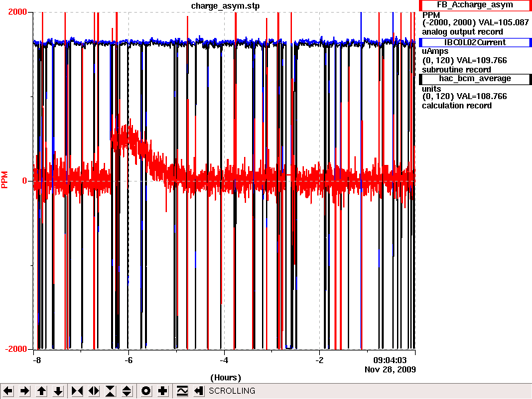Pan the graph right with the right arrow
The width and height of the screenshot is (532, 399).
click(25, 391)
